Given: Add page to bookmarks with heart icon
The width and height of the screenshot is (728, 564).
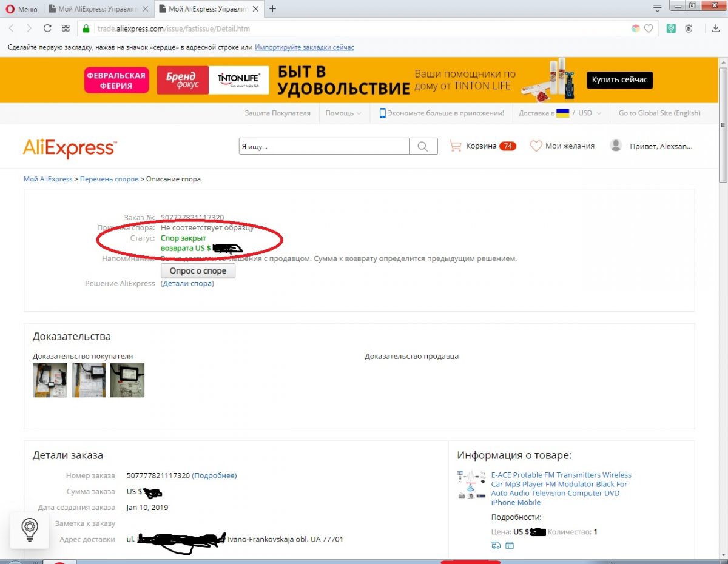Looking at the screenshot, I should [x=649, y=29].
